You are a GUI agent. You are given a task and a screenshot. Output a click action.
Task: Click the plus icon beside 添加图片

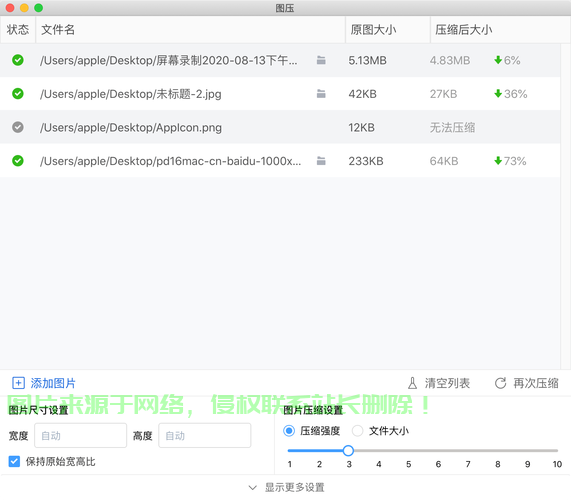click(18, 383)
